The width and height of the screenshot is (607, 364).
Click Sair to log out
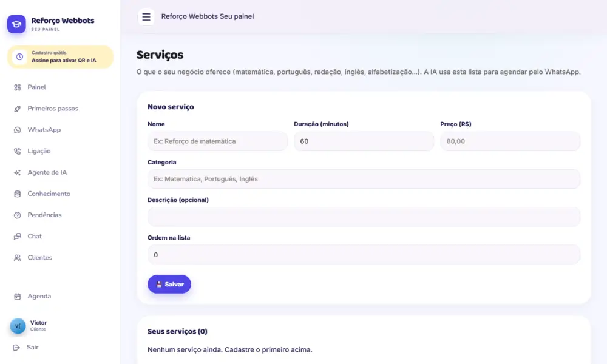coord(33,348)
